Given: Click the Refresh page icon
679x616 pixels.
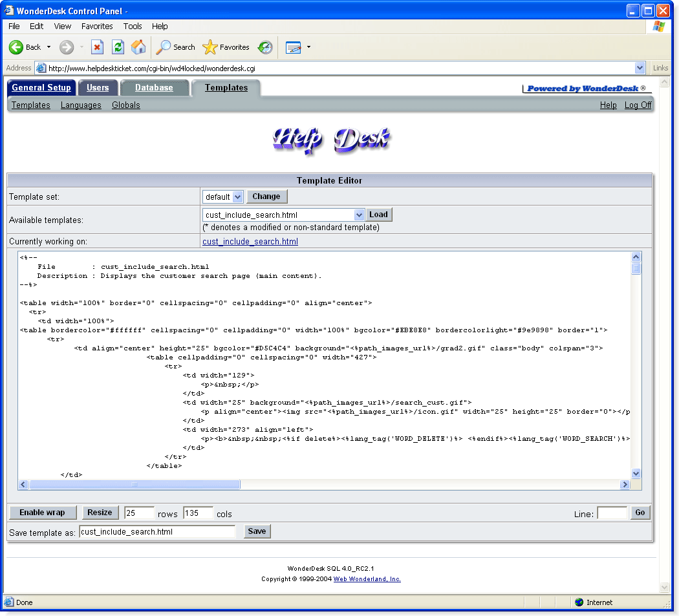Looking at the screenshot, I should [x=118, y=47].
